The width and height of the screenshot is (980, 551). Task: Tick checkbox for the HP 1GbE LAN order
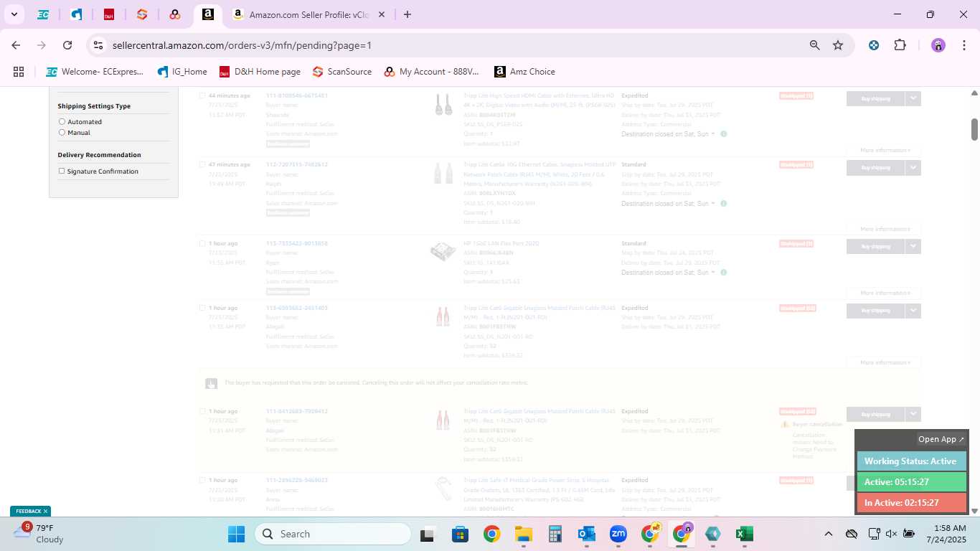click(202, 243)
